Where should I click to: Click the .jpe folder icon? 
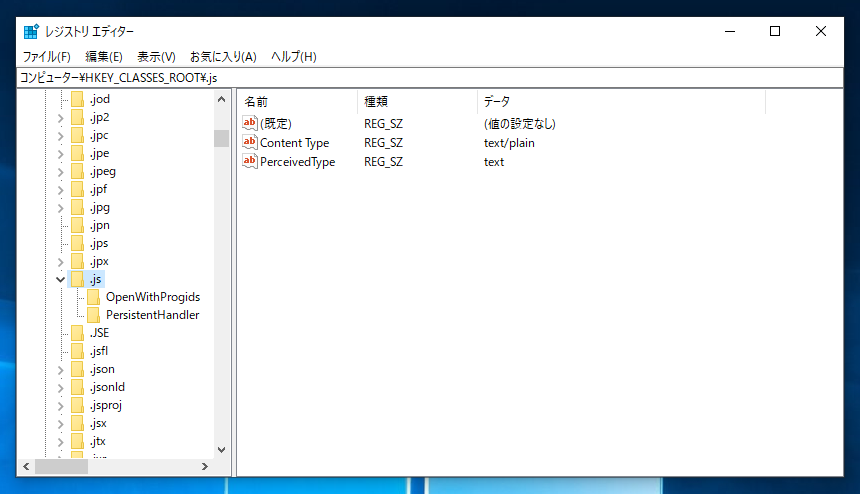[x=77, y=154]
